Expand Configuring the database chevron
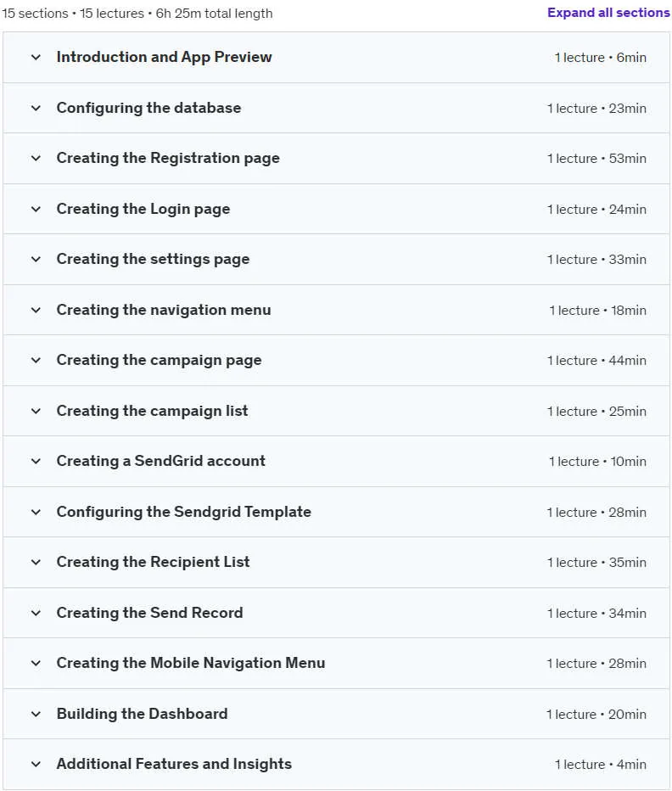This screenshot has width=672, height=791. [x=36, y=108]
